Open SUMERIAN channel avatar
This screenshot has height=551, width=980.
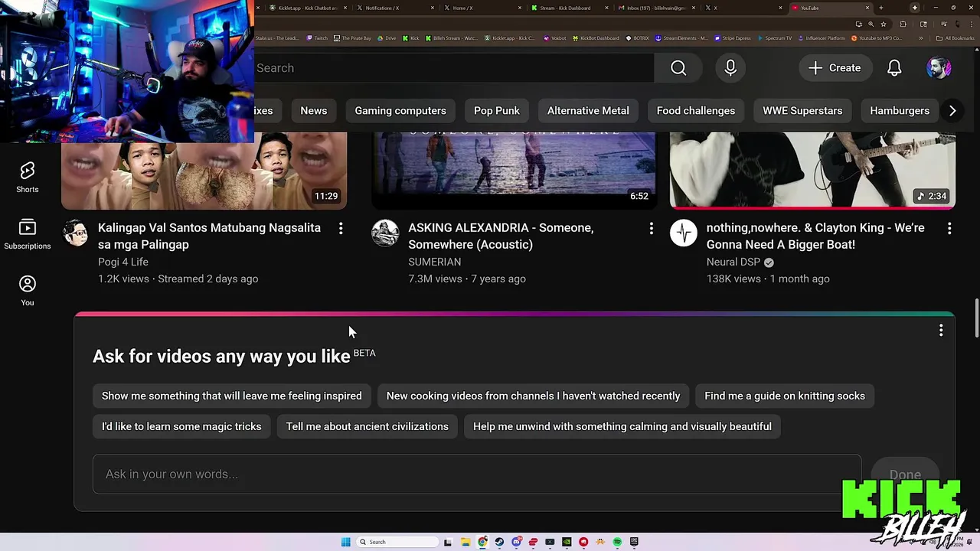tap(385, 233)
